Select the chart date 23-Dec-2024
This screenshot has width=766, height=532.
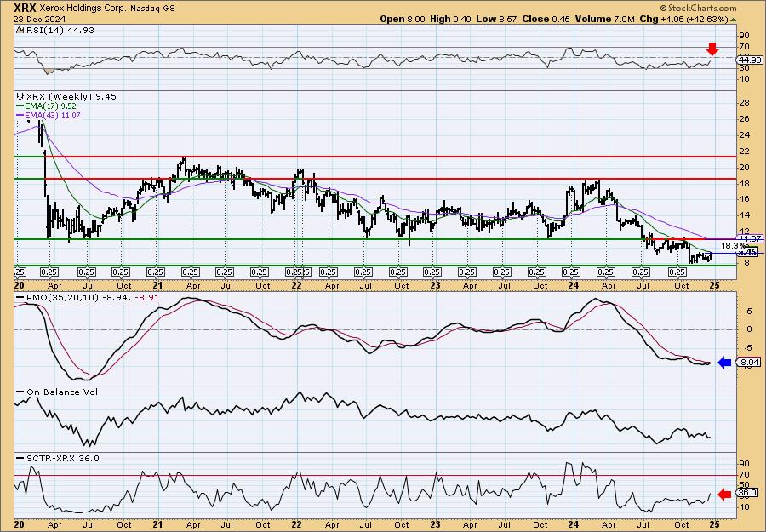tap(37, 20)
